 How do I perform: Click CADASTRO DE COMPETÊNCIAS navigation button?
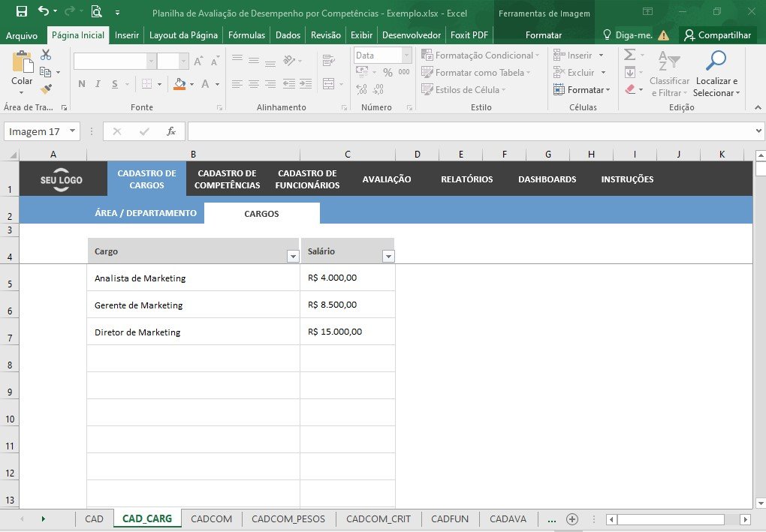click(x=227, y=179)
